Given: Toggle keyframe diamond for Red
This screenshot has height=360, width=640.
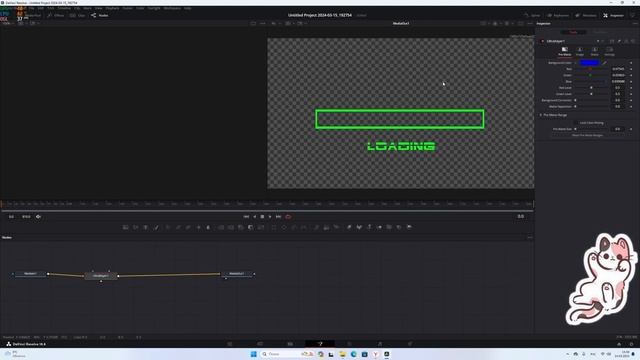Looking at the screenshot, I should [x=631, y=69].
